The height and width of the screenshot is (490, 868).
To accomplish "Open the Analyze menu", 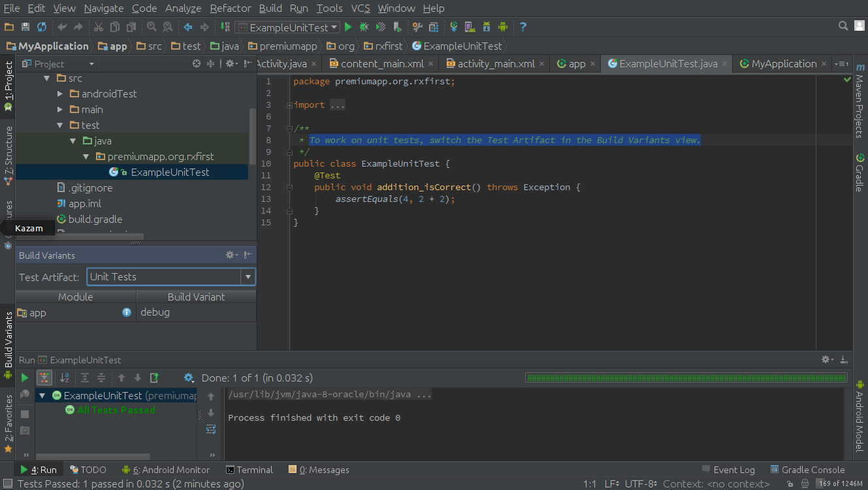I will (x=183, y=8).
